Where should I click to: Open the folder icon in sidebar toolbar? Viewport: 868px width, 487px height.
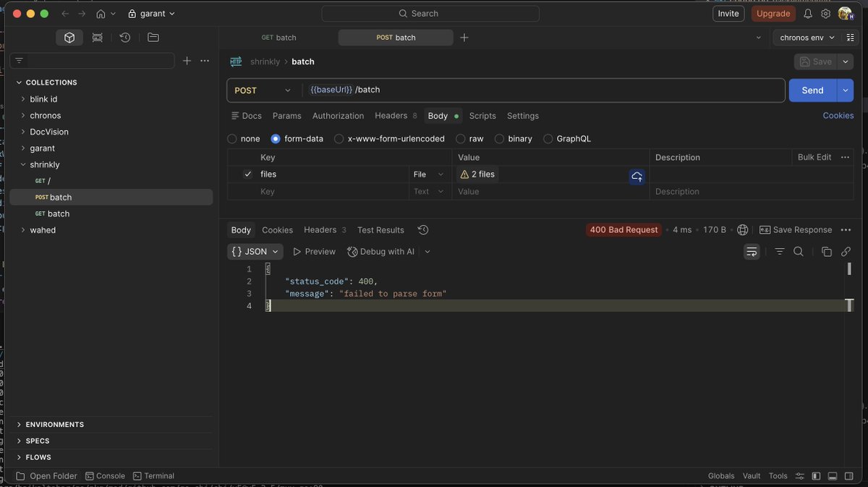click(x=153, y=38)
